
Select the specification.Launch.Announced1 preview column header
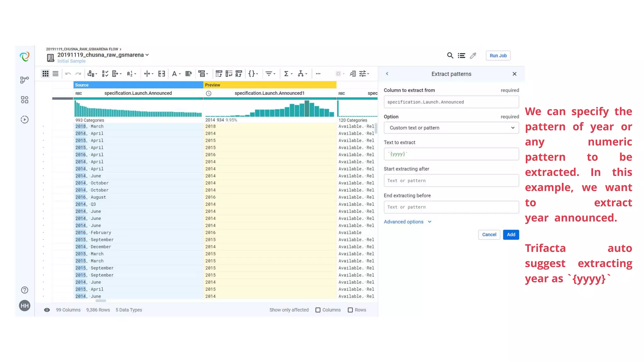click(269, 93)
